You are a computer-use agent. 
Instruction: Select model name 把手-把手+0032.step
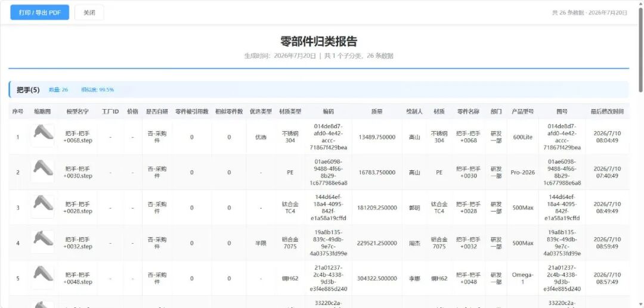pyautogui.click(x=78, y=243)
